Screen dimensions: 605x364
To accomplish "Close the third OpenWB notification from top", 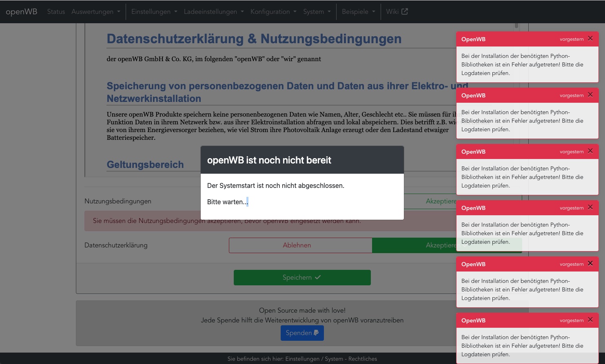I will [590, 151].
